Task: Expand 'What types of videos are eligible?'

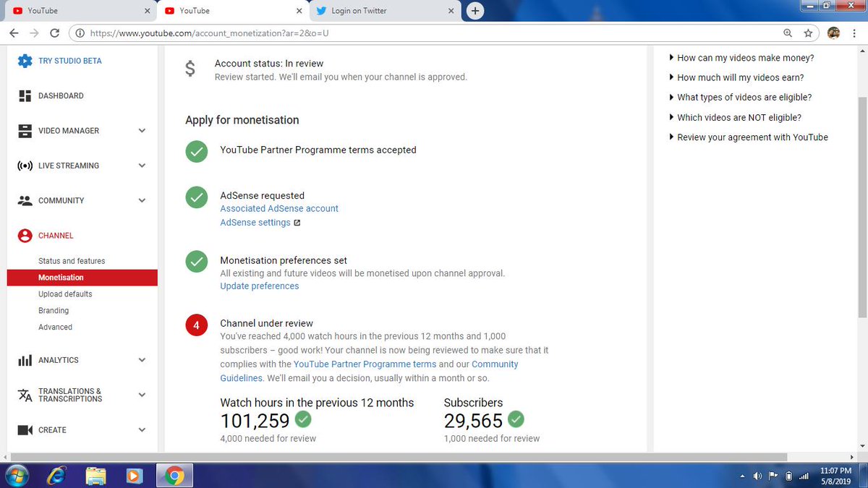Action: pyautogui.click(x=740, y=97)
